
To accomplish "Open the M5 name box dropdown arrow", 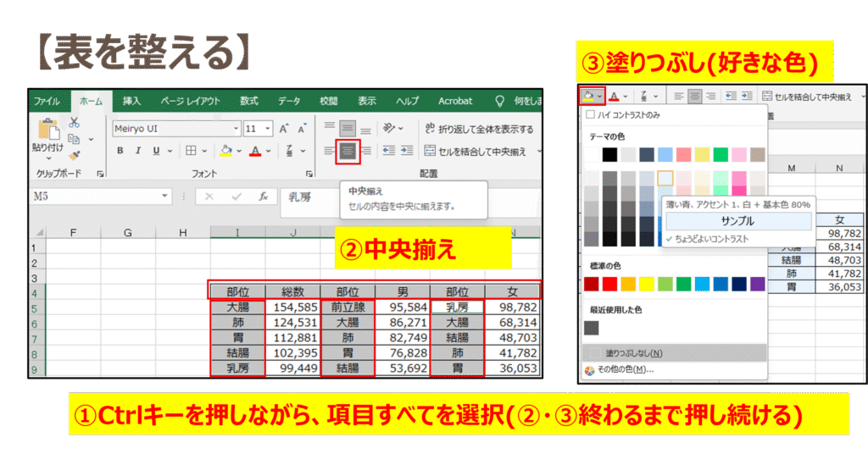I will [x=164, y=196].
